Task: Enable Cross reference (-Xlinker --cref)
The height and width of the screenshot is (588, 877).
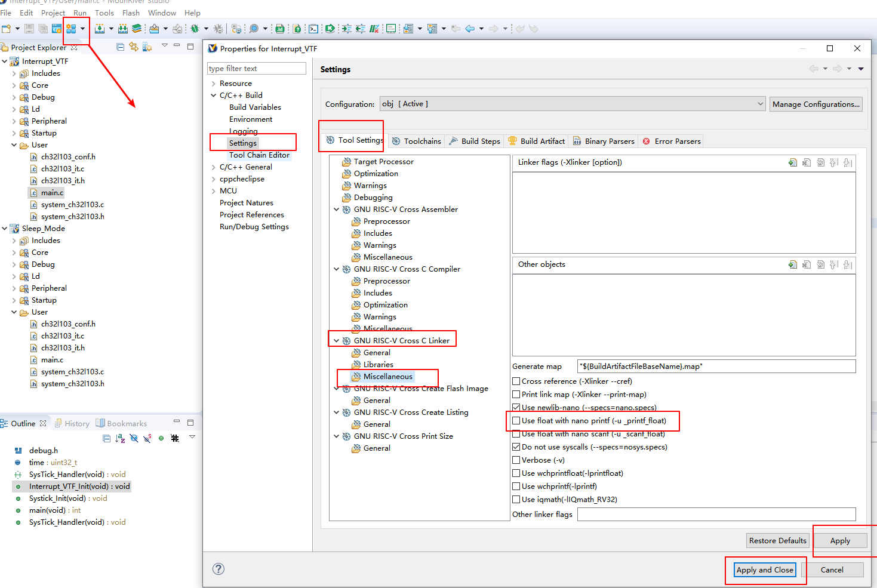Action: coord(516,381)
